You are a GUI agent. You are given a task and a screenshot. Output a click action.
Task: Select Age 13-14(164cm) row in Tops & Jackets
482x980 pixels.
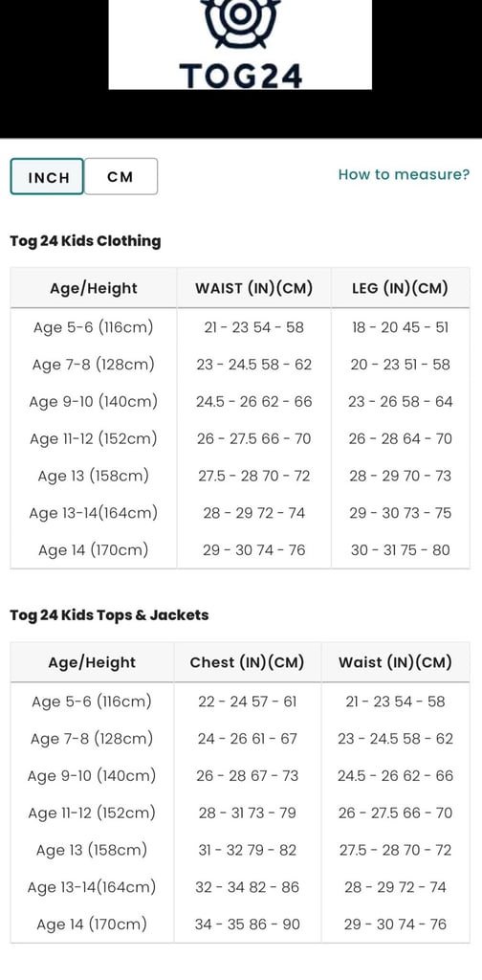tap(240, 887)
